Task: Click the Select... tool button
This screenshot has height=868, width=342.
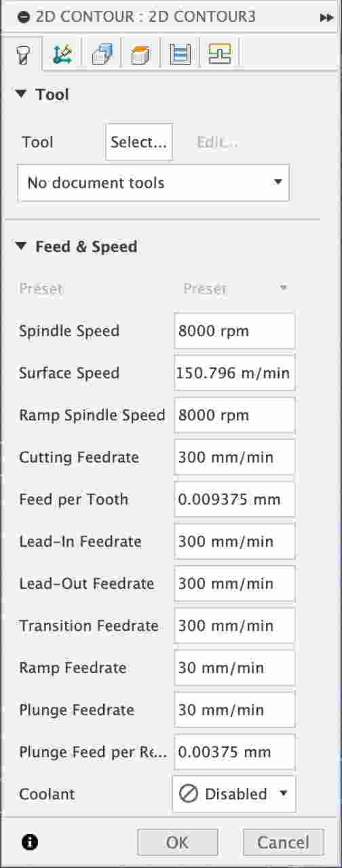Action: pos(139,142)
